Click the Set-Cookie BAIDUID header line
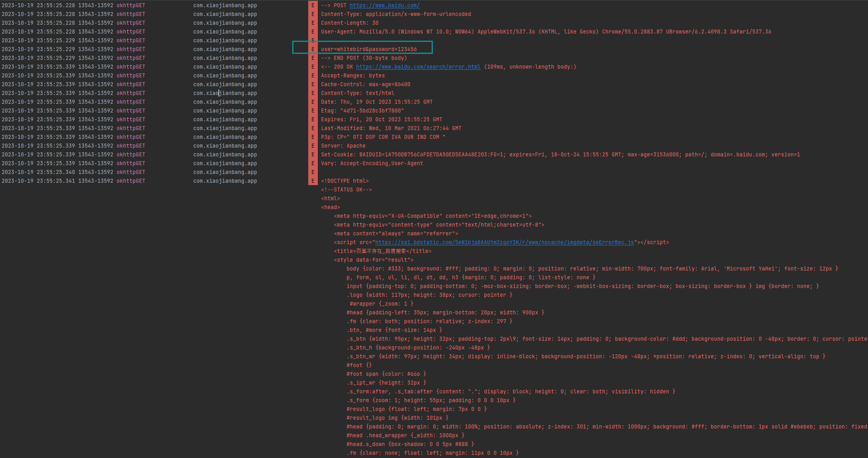Screen dimensions: 868x458 coord(560,155)
